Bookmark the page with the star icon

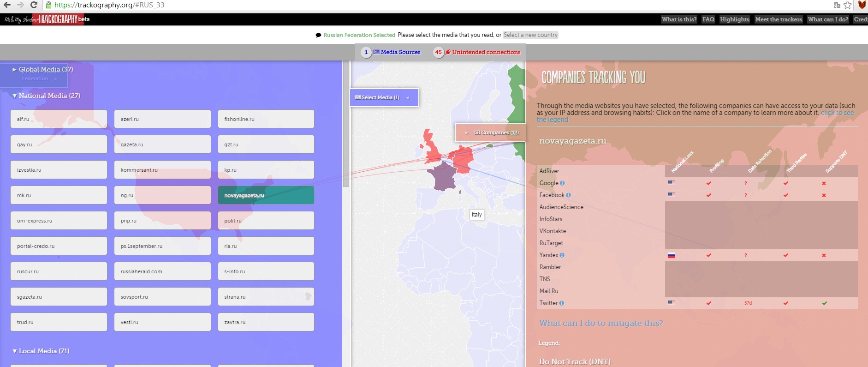848,5
